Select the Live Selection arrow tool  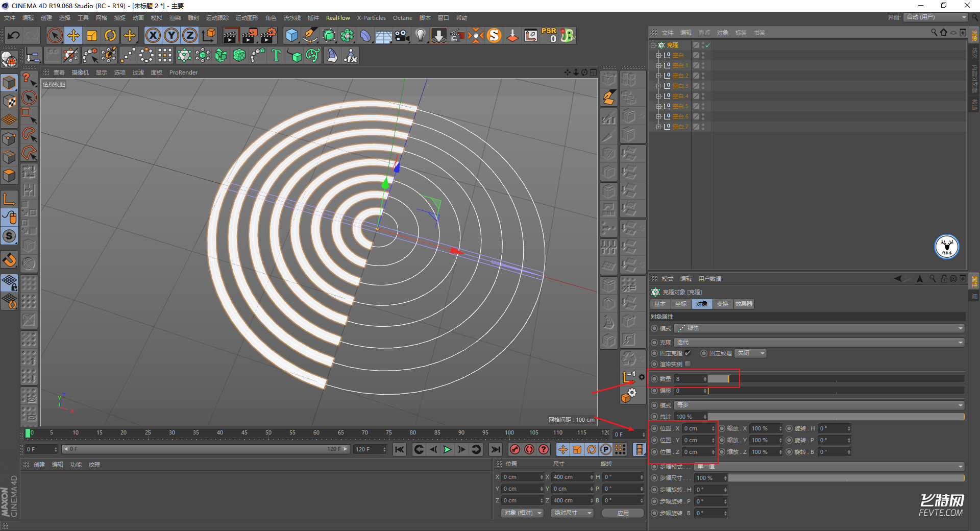(x=55, y=35)
